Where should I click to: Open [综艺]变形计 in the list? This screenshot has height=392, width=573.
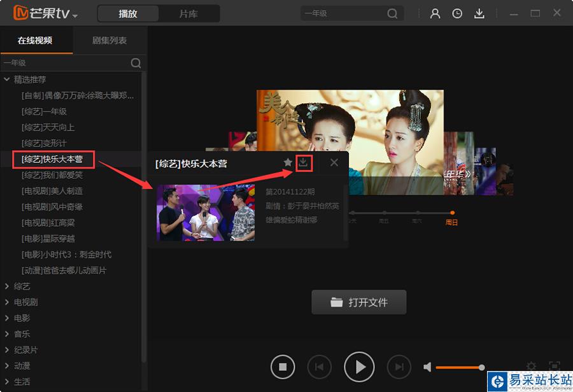point(44,143)
